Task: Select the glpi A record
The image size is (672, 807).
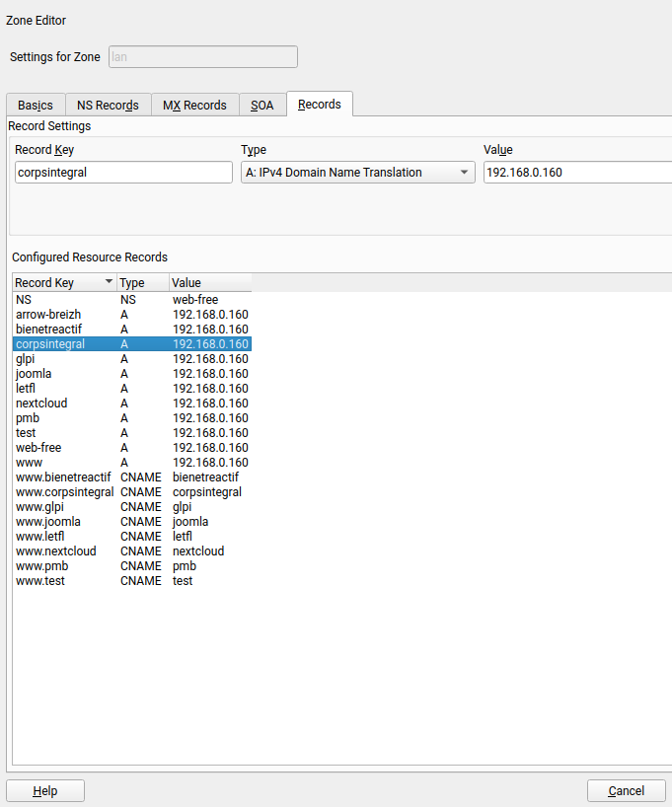Action: 132,359
